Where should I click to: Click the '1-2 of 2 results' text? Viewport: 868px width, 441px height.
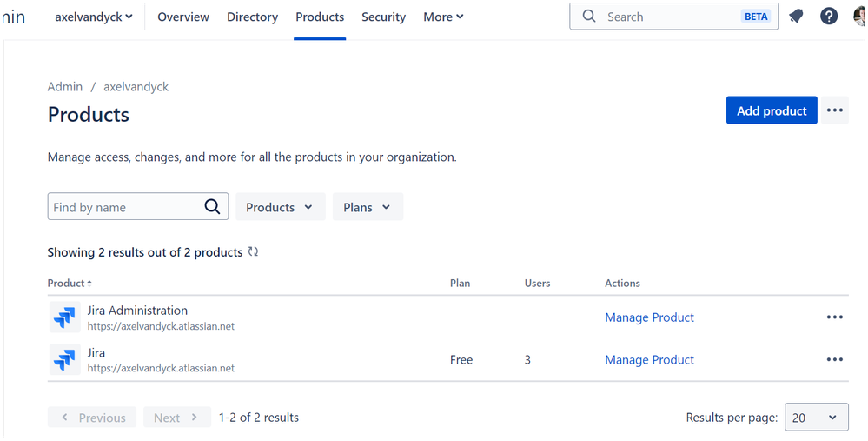259,418
